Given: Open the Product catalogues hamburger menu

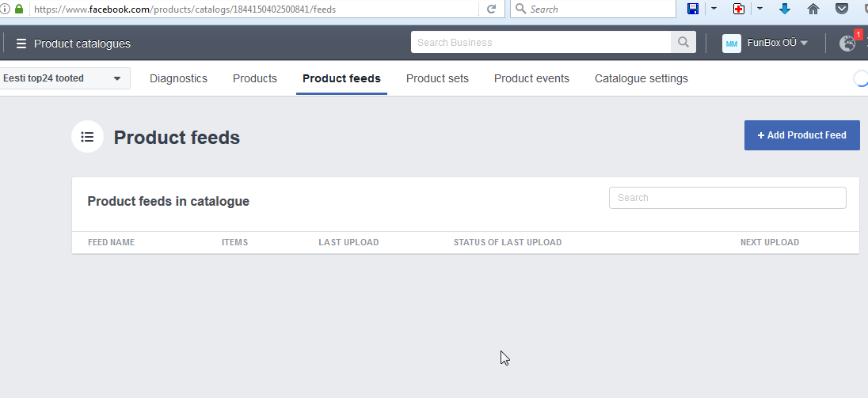Looking at the screenshot, I should coord(21,44).
